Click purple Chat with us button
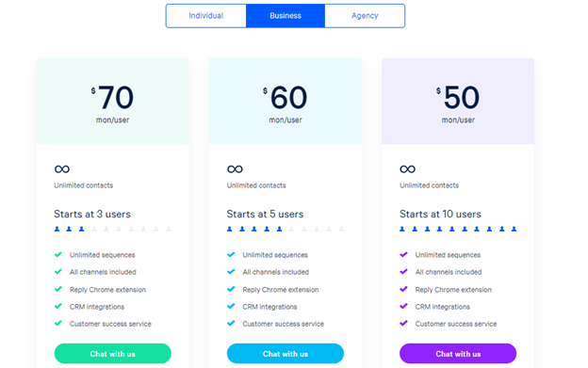The height and width of the screenshot is (368, 588). tap(458, 353)
